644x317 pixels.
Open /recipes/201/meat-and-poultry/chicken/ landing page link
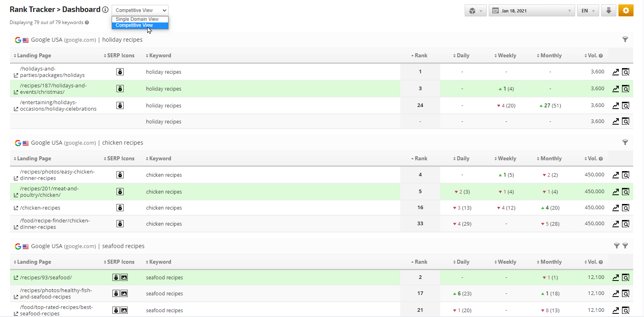point(16,195)
